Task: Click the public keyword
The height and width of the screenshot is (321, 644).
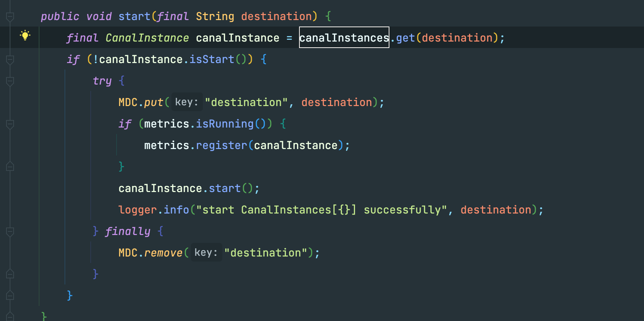Action: [x=60, y=16]
